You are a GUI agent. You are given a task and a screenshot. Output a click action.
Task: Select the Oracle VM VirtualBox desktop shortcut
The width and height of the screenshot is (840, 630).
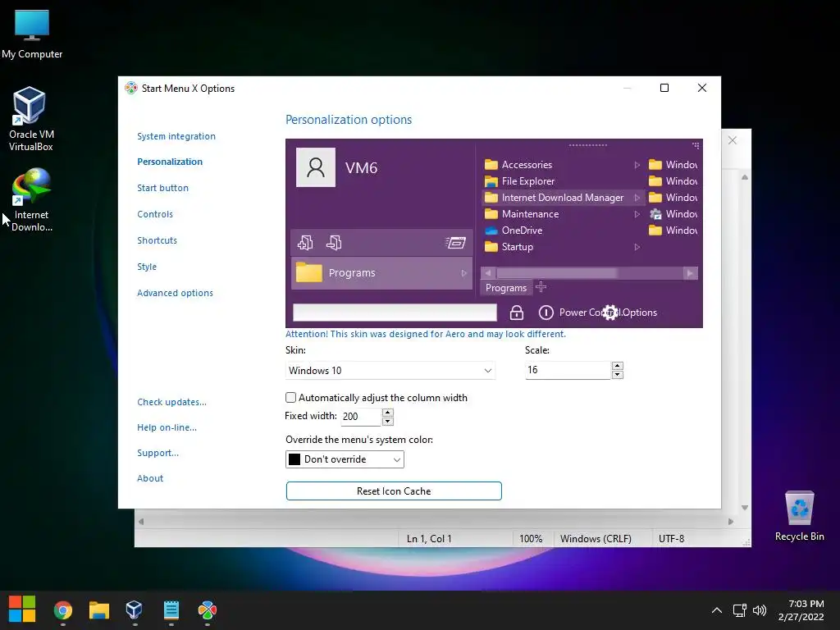(x=30, y=119)
